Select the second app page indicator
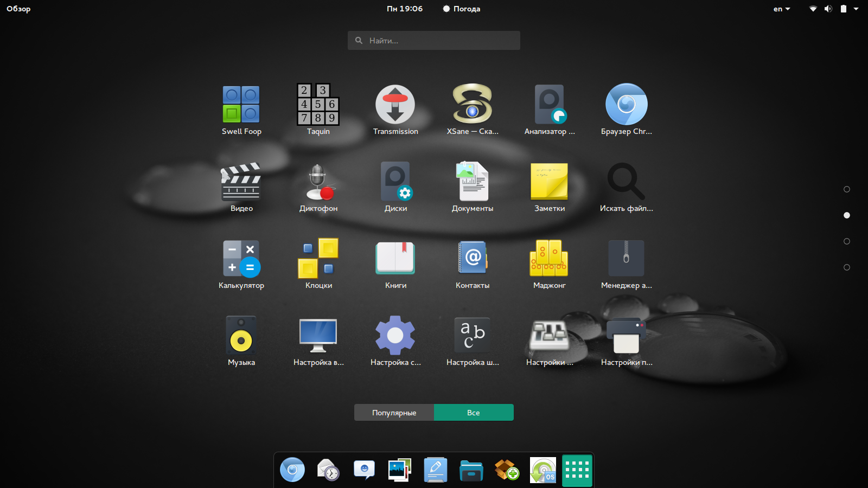This screenshot has height=488, width=868. click(x=847, y=215)
